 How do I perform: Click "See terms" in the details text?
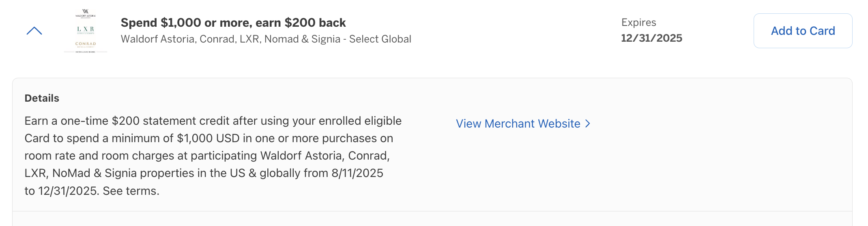point(130,191)
